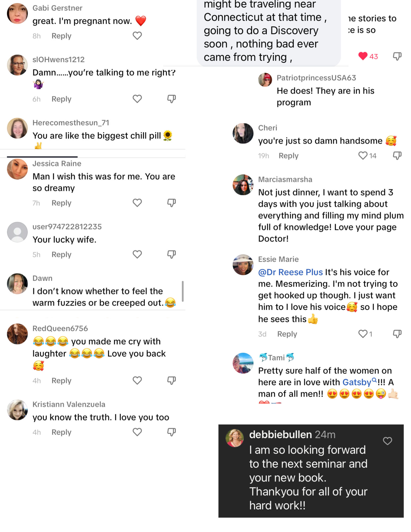411x532 pixels.
Task: Open Marciasmarsha's profile picture
Action: tap(243, 185)
